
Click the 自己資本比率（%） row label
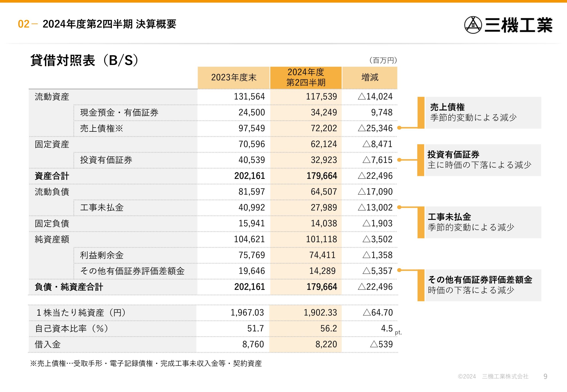[x=72, y=329]
